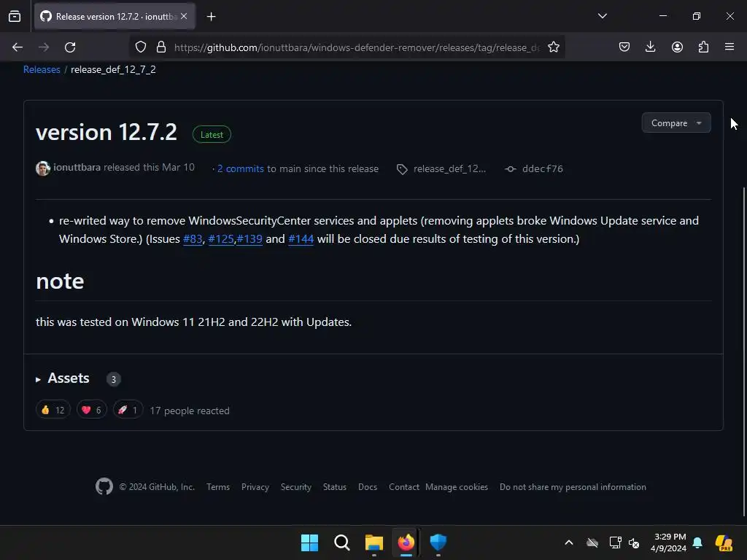Open Windows Security shield in taskbar
The width and height of the screenshot is (747, 560).
(x=438, y=542)
